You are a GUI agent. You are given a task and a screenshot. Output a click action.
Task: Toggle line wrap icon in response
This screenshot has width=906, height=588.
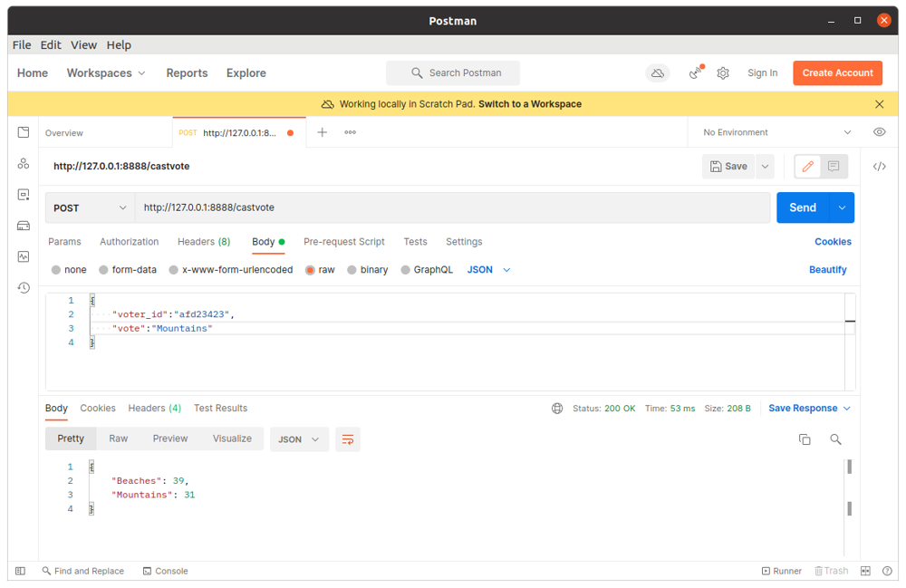click(347, 439)
